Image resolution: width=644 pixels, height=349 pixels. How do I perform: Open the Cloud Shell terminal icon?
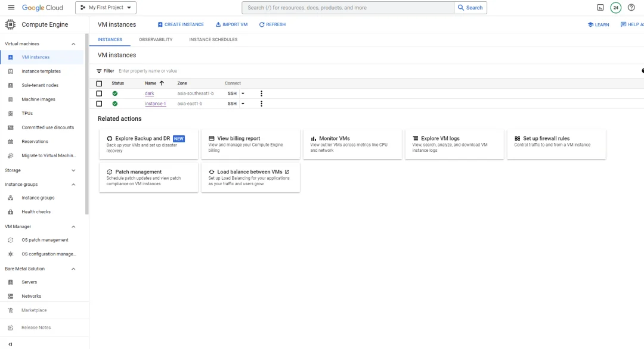pyautogui.click(x=600, y=7)
